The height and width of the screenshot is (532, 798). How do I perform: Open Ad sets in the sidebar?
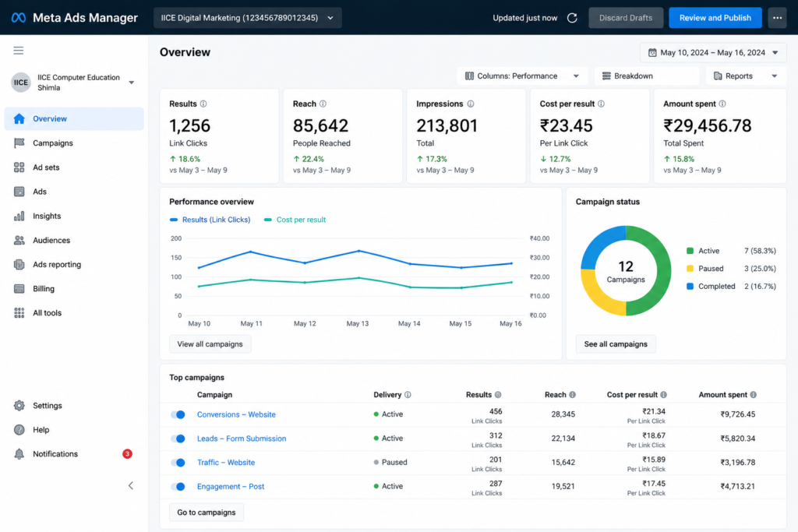tap(74, 167)
